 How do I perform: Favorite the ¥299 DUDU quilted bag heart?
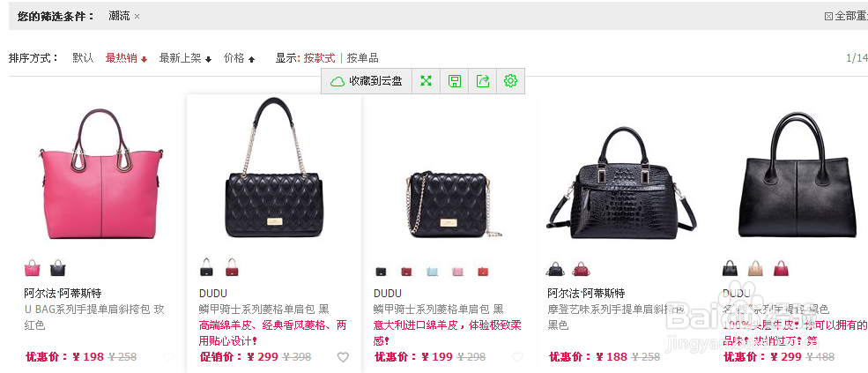point(343,357)
